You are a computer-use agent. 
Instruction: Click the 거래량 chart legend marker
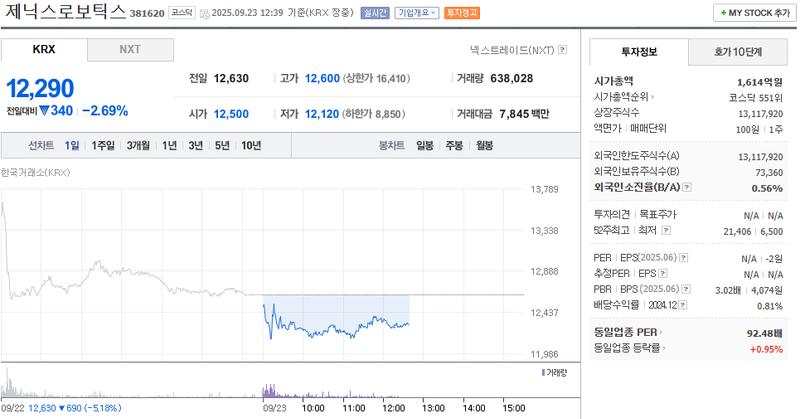543,373
